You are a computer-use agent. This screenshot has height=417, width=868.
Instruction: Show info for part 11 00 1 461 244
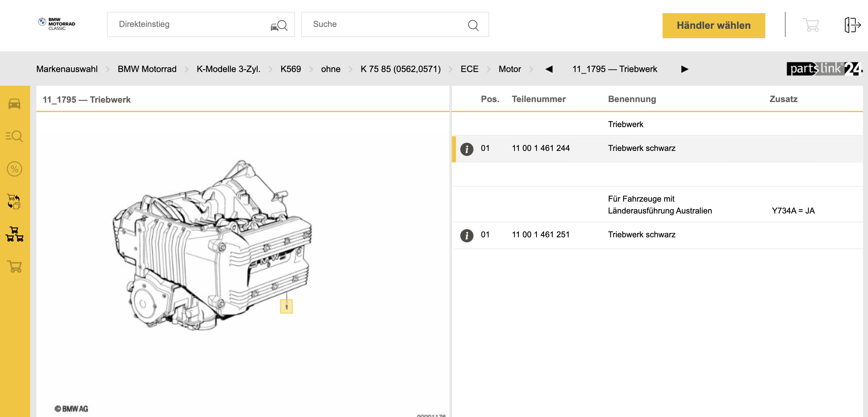tap(467, 149)
